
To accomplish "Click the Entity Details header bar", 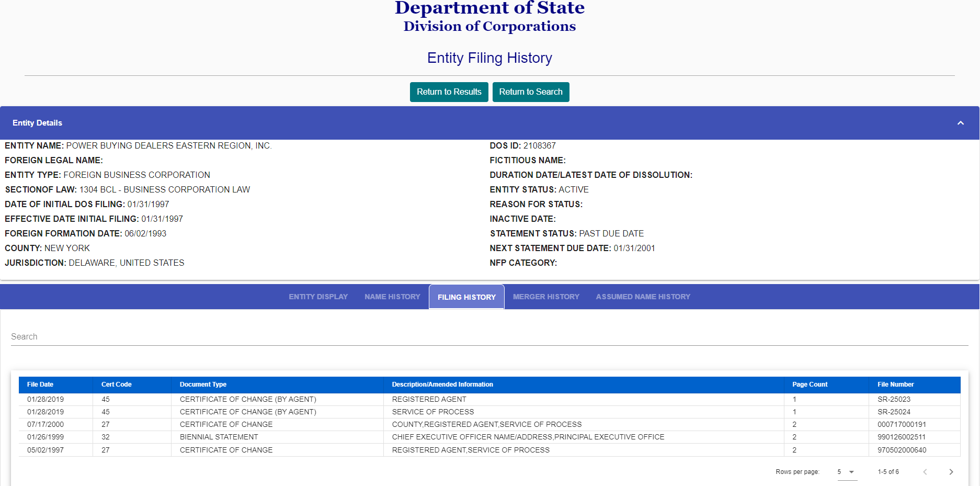I will pos(489,123).
